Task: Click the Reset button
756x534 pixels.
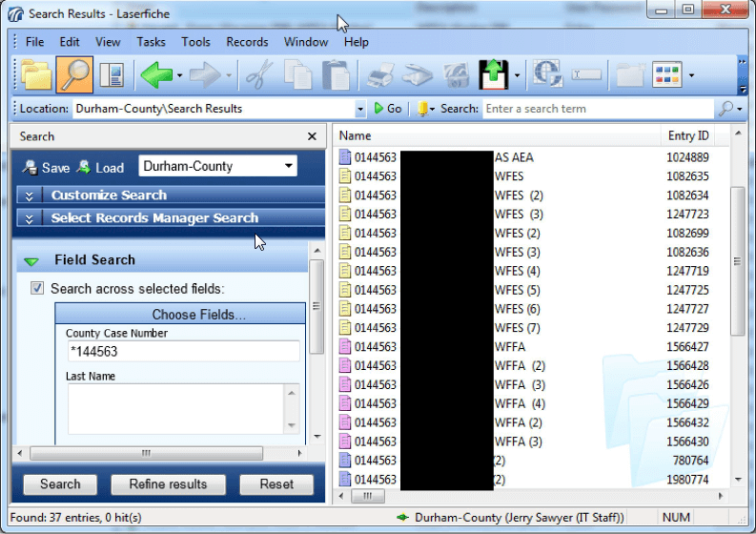Action: click(x=276, y=483)
